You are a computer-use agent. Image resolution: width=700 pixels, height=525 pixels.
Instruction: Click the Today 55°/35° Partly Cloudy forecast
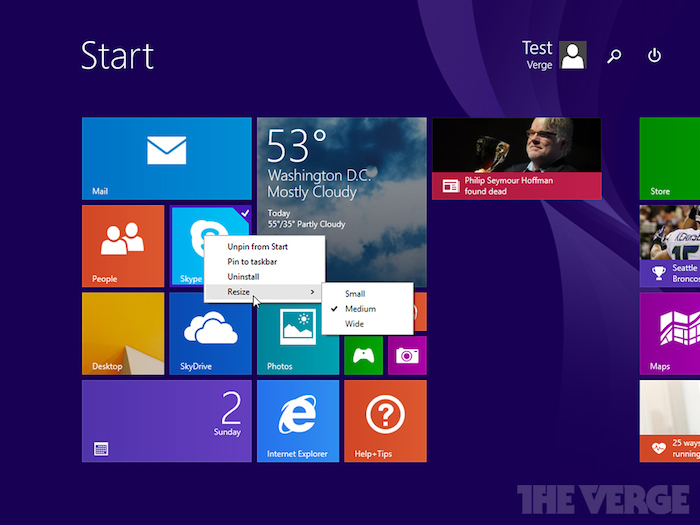tap(306, 219)
